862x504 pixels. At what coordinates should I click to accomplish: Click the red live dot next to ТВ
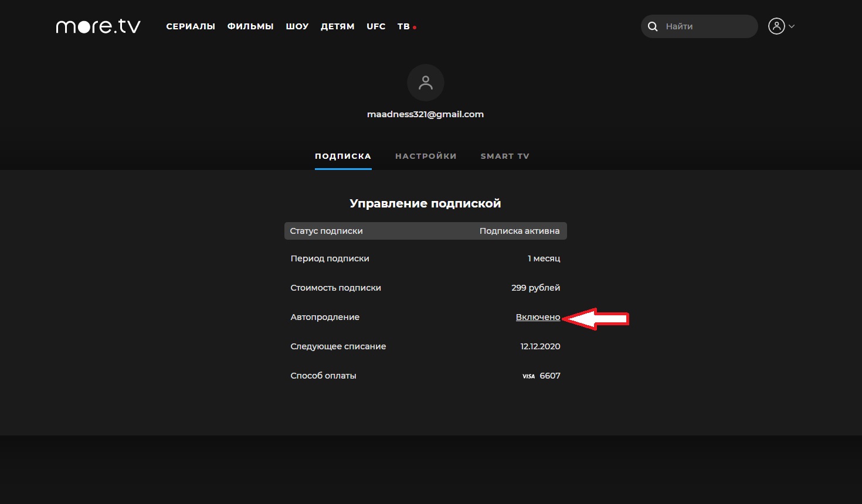click(x=415, y=27)
